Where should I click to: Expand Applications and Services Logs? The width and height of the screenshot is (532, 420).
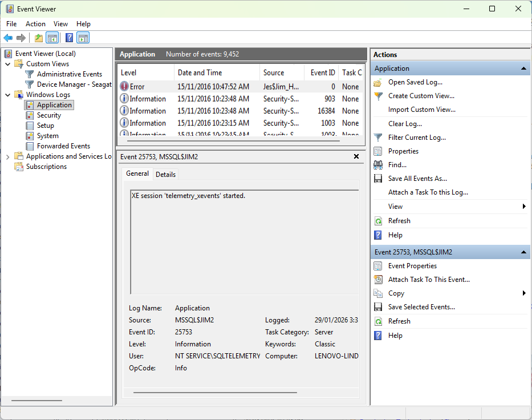click(x=7, y=156)
